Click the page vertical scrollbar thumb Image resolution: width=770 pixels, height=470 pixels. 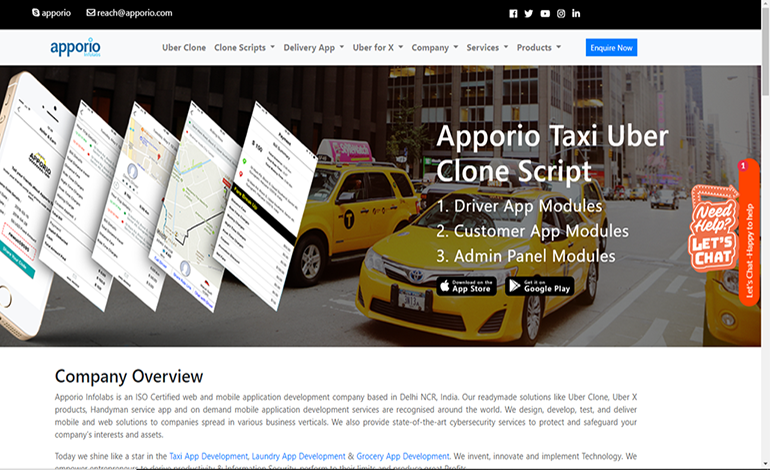tap(765, 52)
